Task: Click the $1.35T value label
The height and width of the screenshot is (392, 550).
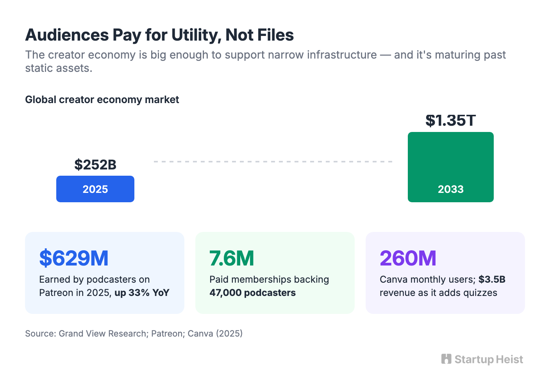Action: [451, 120]
